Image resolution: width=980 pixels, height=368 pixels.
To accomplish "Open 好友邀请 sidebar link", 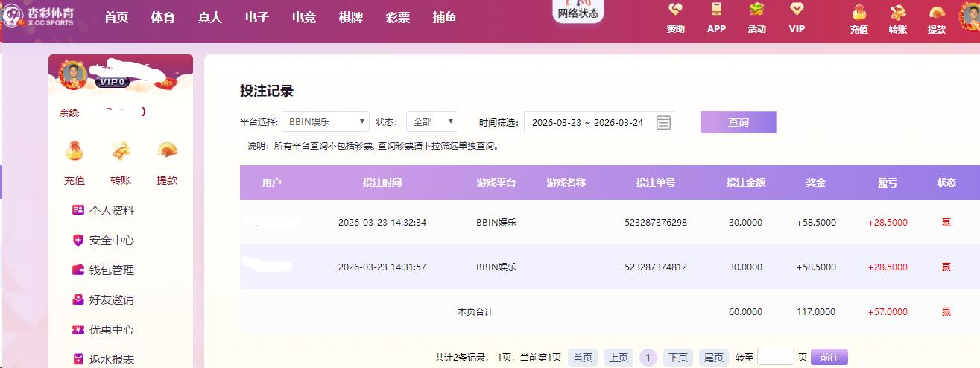I will click(x=112, y=300).
